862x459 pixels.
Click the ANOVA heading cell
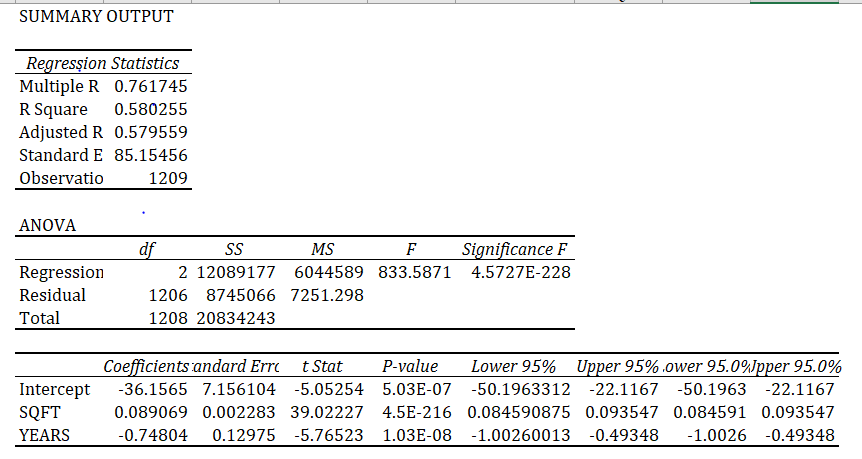tap(47, 225)
